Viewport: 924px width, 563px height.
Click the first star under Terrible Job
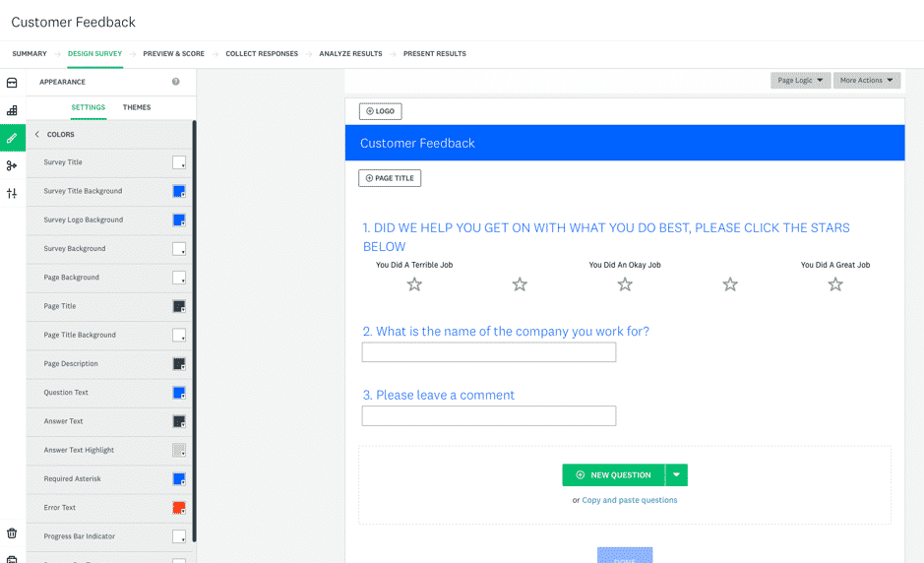(414, 284)
